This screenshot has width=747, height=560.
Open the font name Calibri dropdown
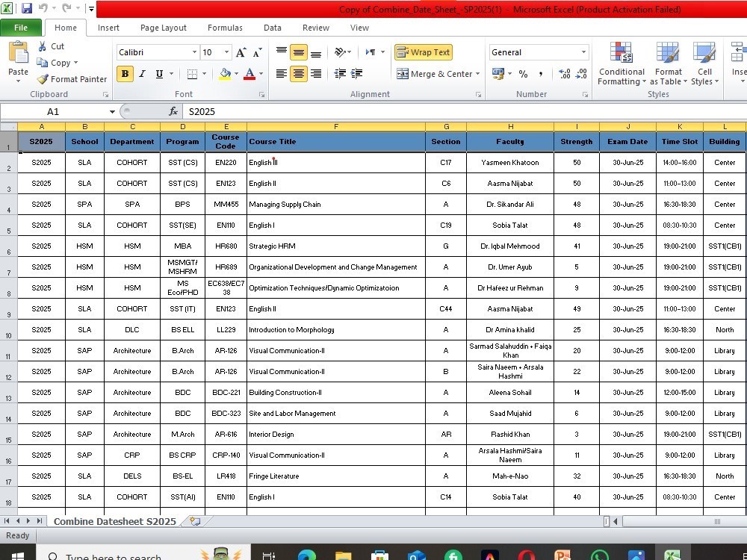194,52
